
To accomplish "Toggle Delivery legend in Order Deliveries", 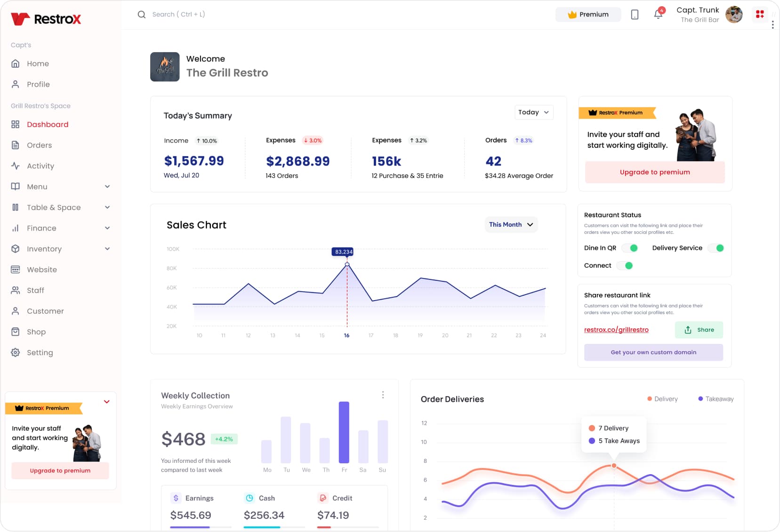I will (x=662, y=399).
